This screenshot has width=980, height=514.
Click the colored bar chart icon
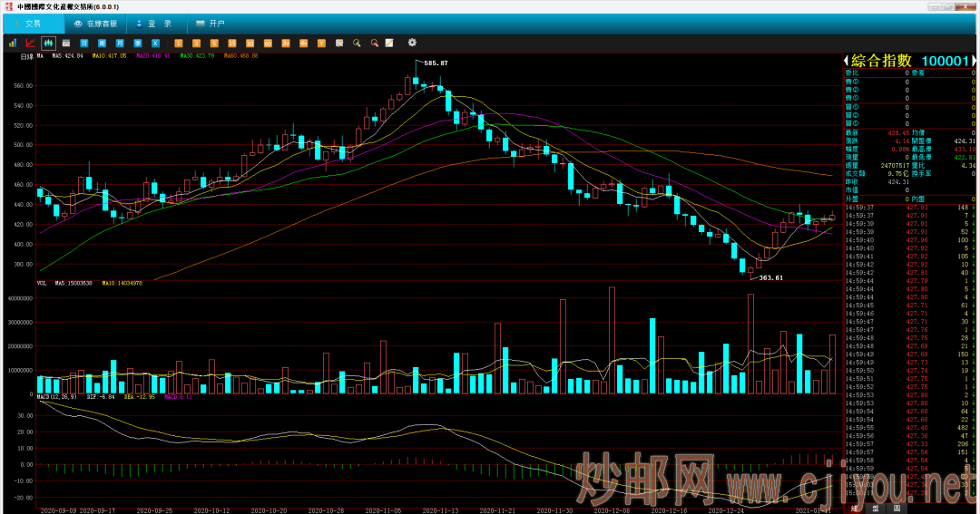[x=13, y=43]
